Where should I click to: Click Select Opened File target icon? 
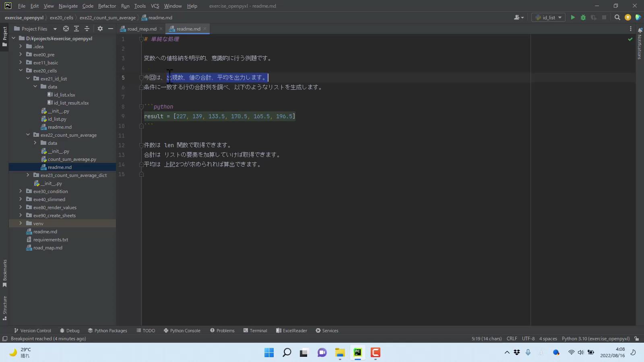tap(66, 29)
